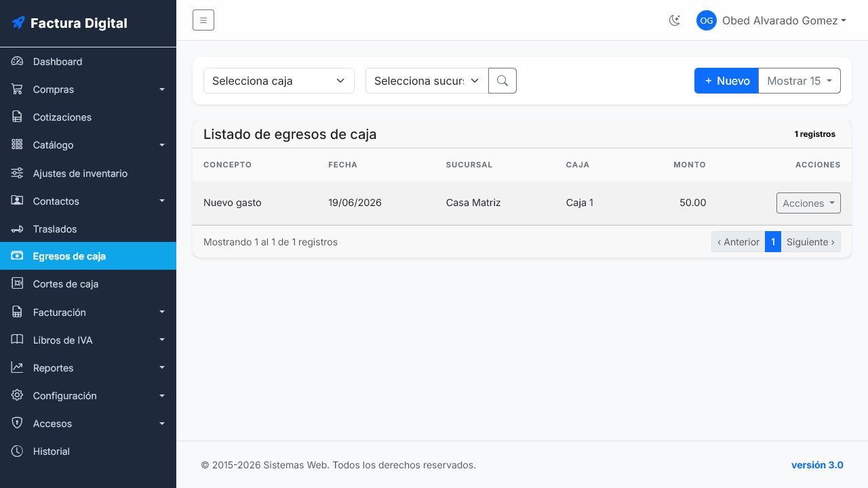The width and height of the screenshot is (868, 488).
Task: Expand the Reportes submenu arrow
Action: pos(162,368)
